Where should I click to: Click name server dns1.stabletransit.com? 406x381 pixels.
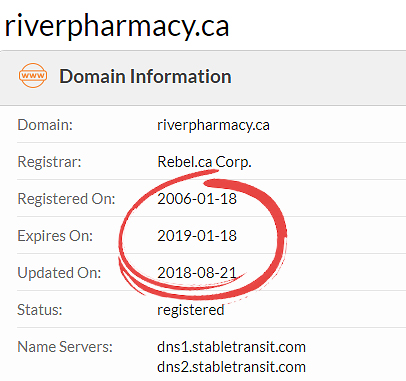point(231,347)
